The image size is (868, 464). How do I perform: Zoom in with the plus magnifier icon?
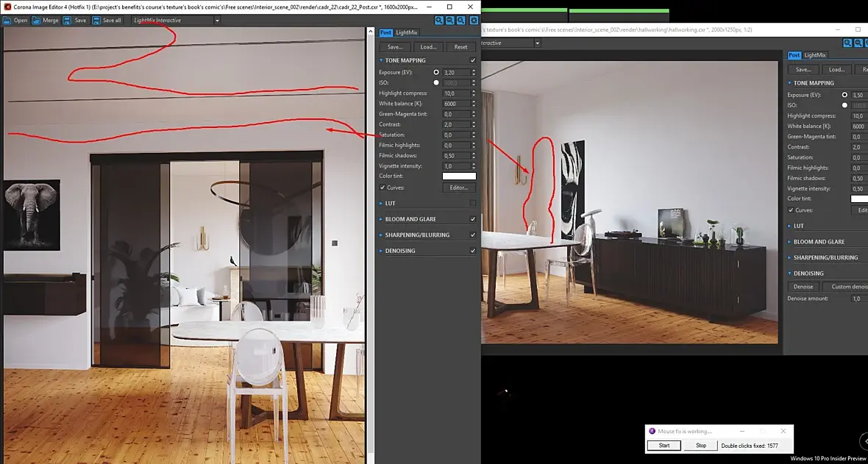pos(439,21)
